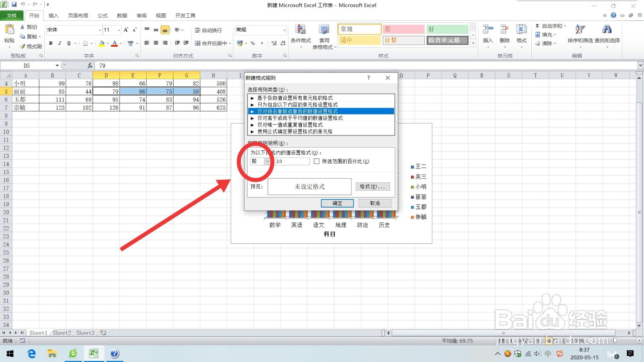Select the 'above or below average' rule type
Viewport: 644px width, 362px height.
point(321,118)
